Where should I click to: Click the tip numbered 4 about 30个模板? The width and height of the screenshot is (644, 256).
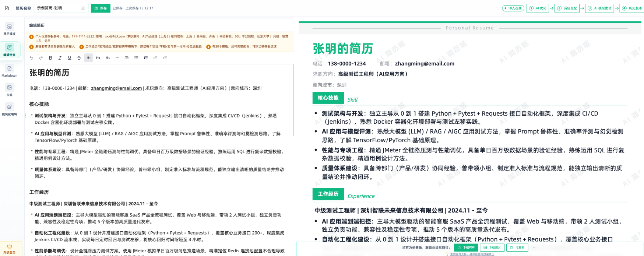point(241,47)
